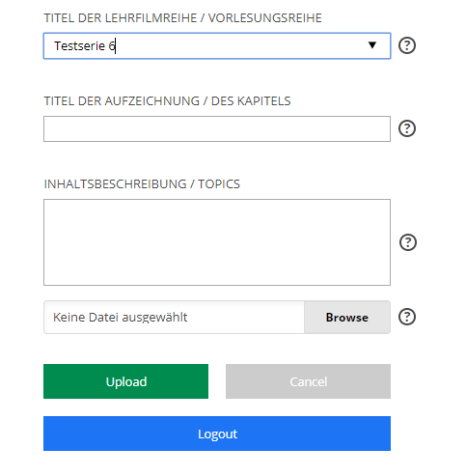Start the green Upload button
The height and width of the screenshot is (476, 466).
125,381
